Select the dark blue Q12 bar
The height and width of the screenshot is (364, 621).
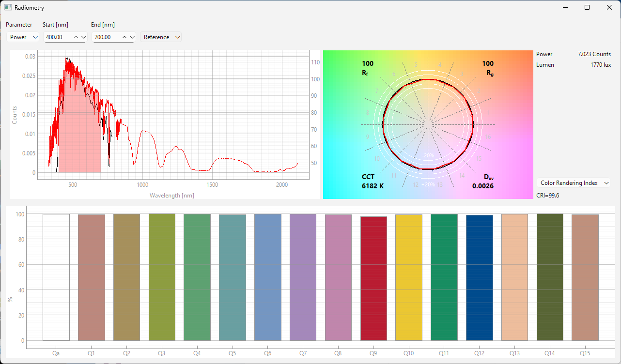pyautogui.click(x=480, y=278)
